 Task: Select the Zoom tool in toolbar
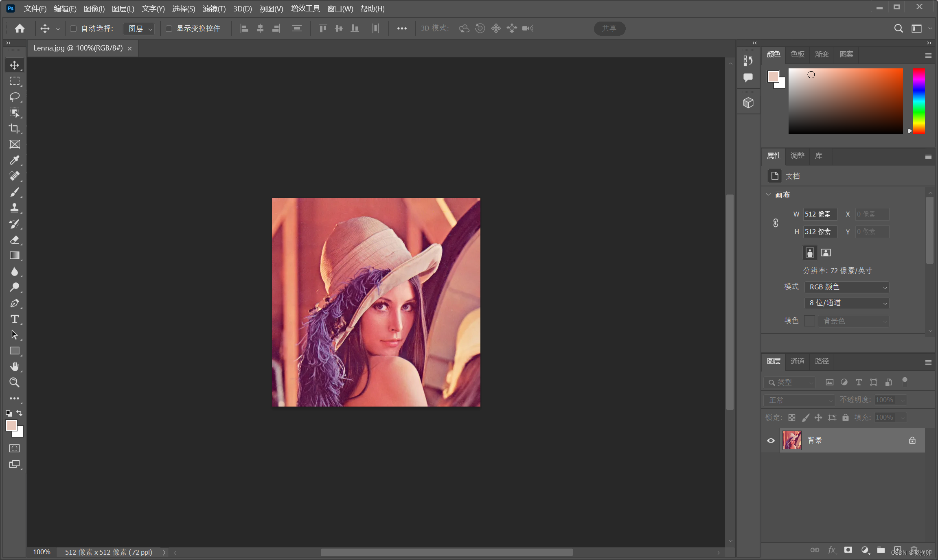click(x=14, y=383)
